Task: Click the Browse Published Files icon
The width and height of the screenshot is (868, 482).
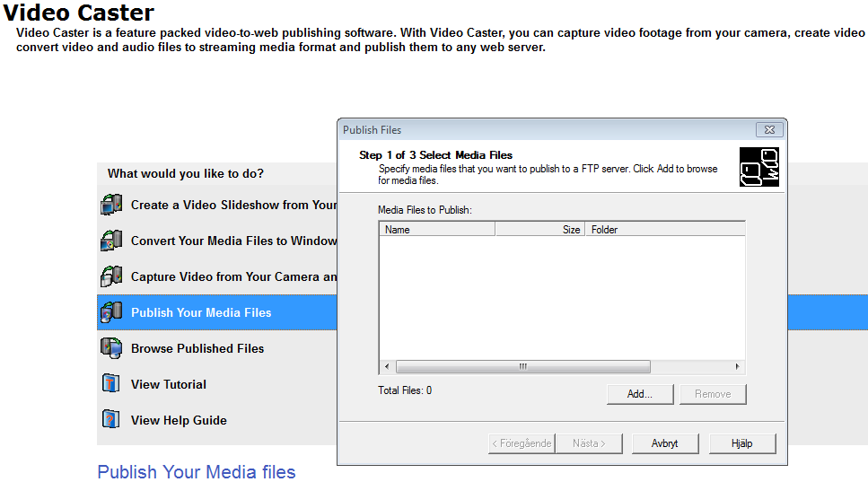Action: [x=110, y=348]
